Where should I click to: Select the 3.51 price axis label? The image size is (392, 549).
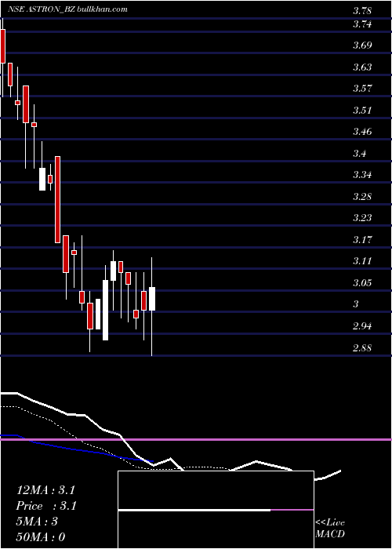click(x=362, y=111)
